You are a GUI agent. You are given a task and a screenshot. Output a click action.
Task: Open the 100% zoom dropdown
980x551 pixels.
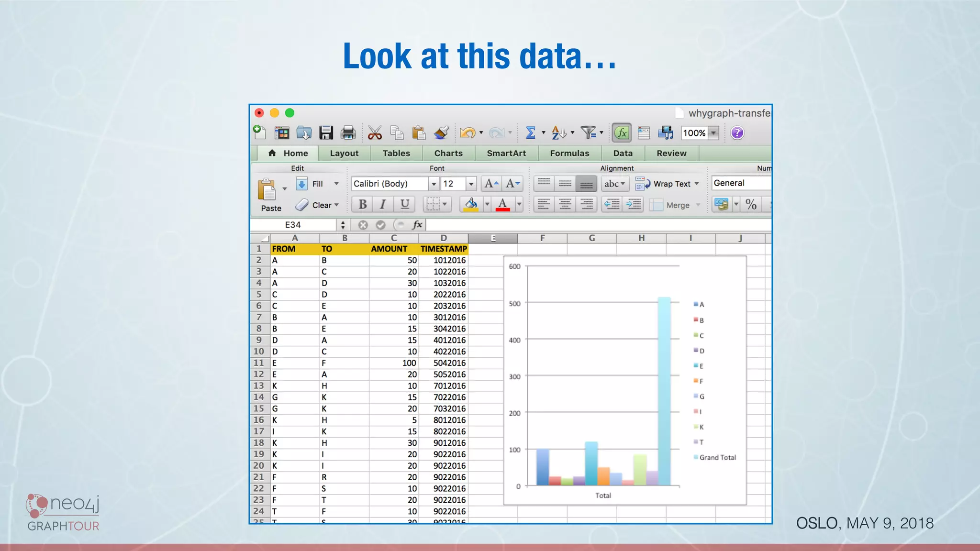coord(713,133)
